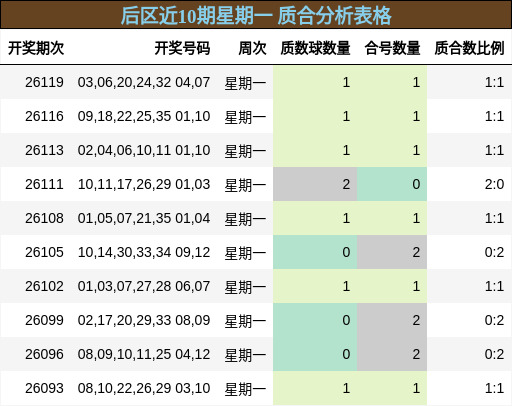
Task: Click ratio 0:2 in row 26099
Action: coord(494,320)
